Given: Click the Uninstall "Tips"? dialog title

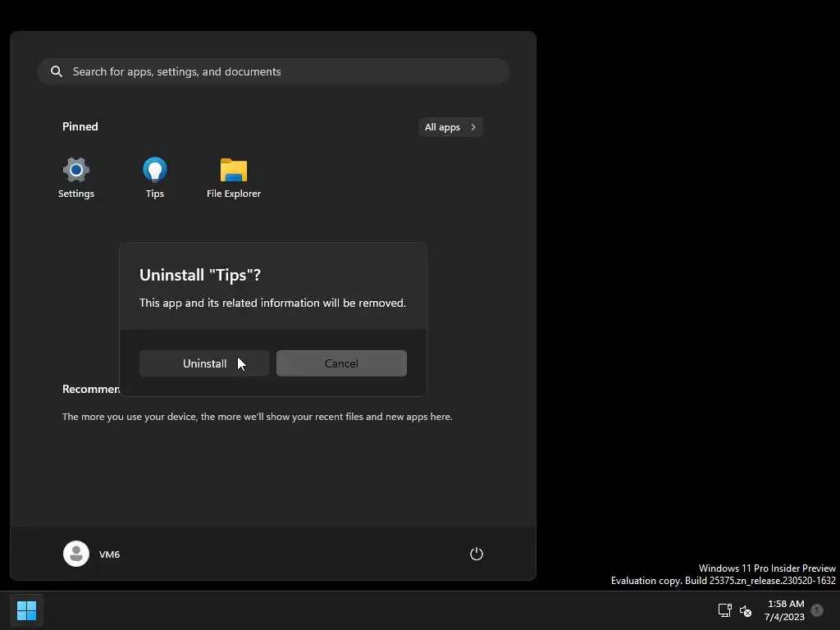Looking at the screenshot, I should [x=200, y=275].
